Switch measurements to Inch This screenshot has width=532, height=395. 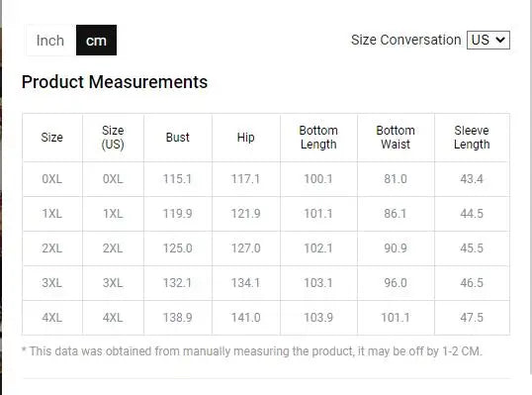[50, 40]
